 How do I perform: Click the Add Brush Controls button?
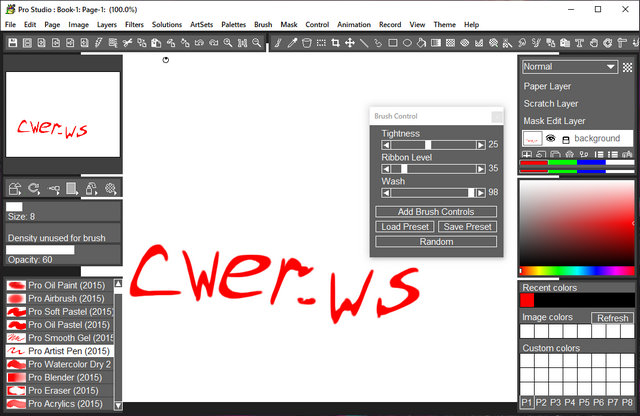coord(435,212)
